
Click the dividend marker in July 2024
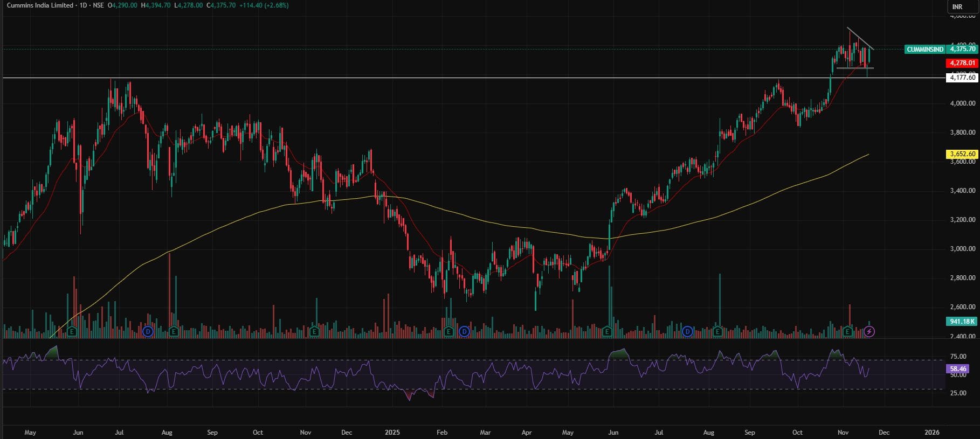click(148, 332)
